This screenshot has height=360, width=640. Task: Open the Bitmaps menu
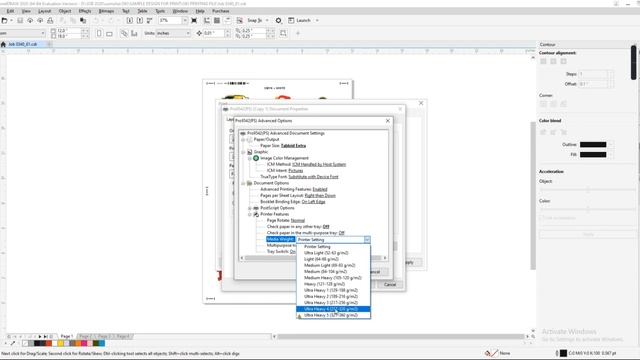(107, 11)
